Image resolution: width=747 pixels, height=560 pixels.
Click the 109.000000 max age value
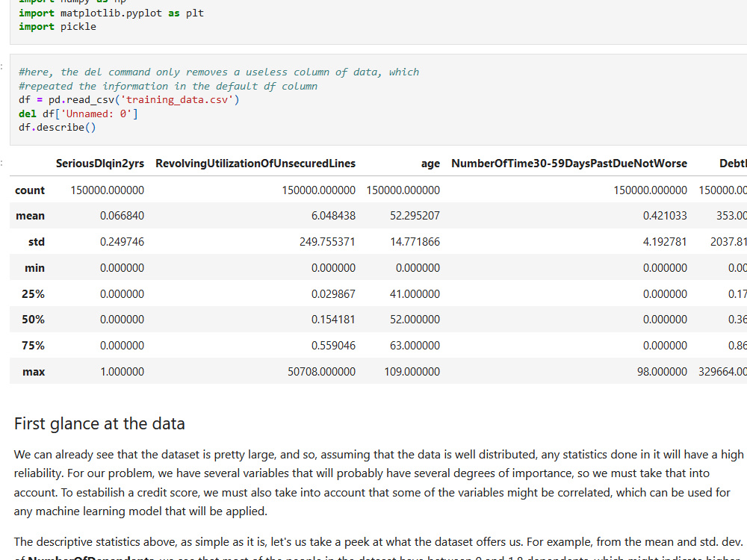[x=412, y=371]
